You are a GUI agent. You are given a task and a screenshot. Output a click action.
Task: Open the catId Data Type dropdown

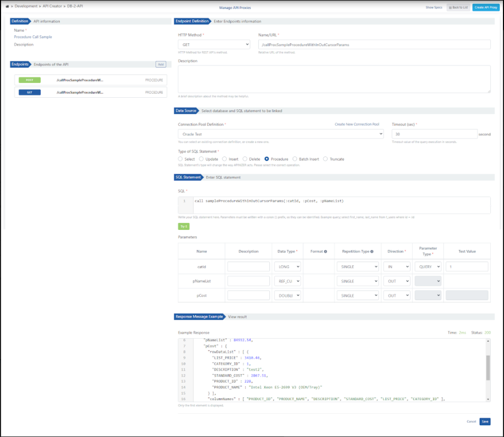pos(288,267)
